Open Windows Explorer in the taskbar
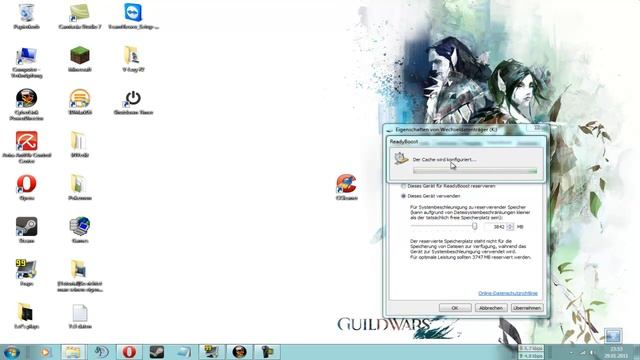The width and height of the screenshot is (640, 360). (73, 352)
